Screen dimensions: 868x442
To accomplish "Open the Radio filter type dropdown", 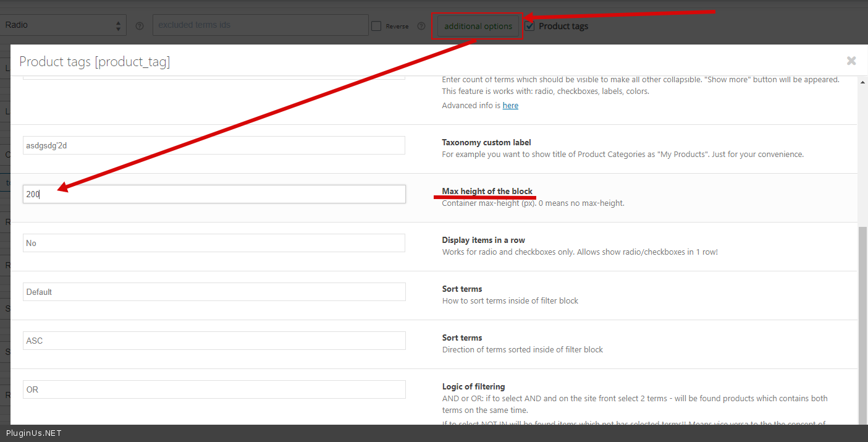I will click(63, 25).
